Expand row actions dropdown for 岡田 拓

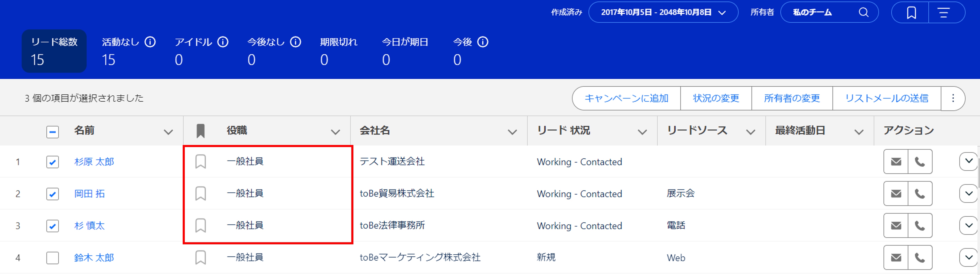click(969, 194)
